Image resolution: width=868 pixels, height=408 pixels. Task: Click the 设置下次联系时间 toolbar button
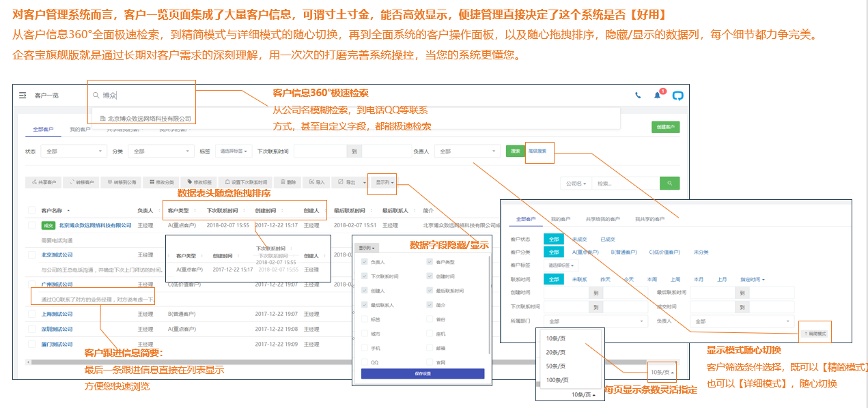tap(246, 182)
